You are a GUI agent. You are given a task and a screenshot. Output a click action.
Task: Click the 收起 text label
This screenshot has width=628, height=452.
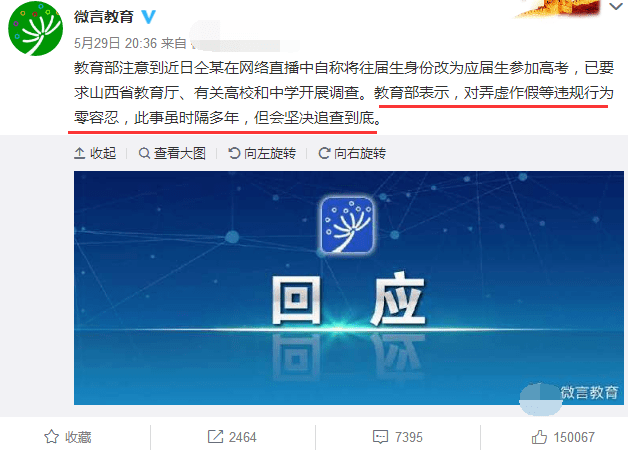pos(103,153)
